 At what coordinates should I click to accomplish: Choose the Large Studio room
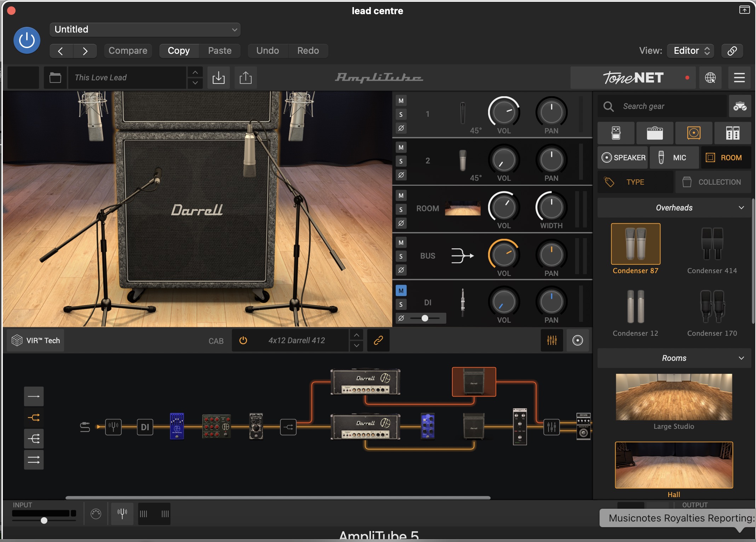click(674, 397)
